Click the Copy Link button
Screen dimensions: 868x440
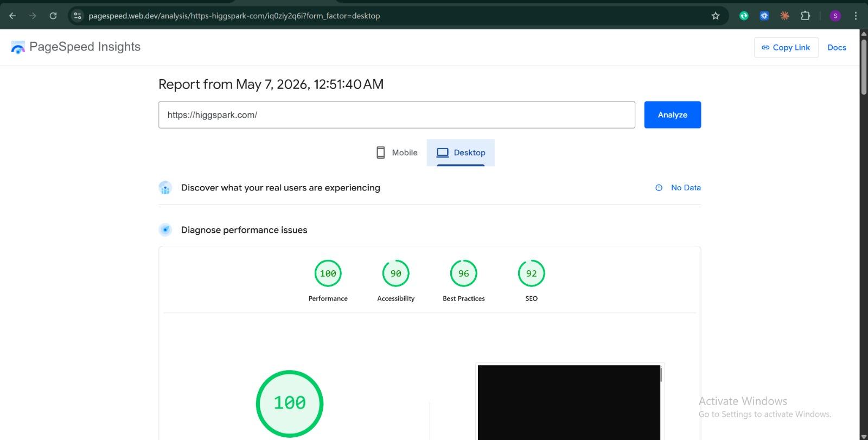[786, 48]
